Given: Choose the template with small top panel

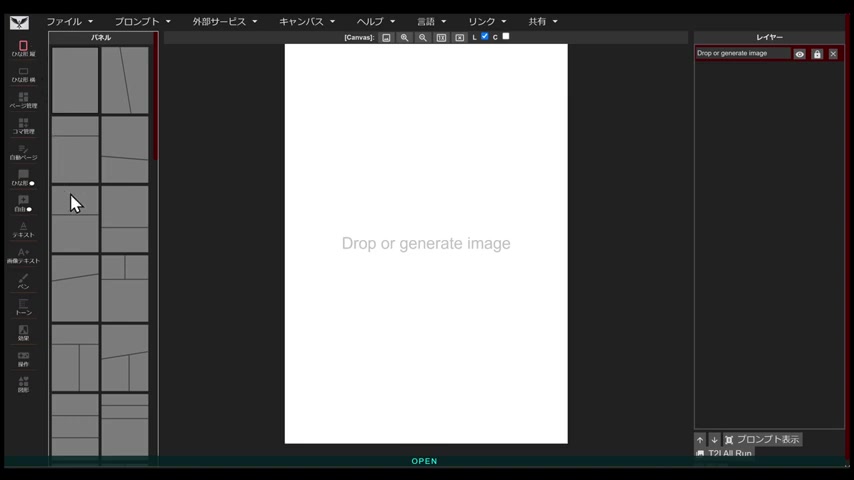Looking at the screenshot, I should coord(75,149).
